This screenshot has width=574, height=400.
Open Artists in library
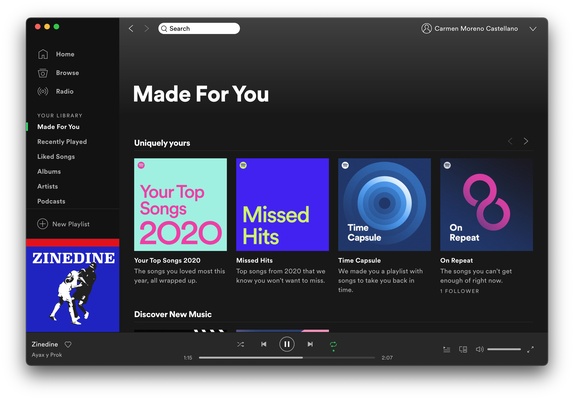pyautogui.click(x=47, y=186)
